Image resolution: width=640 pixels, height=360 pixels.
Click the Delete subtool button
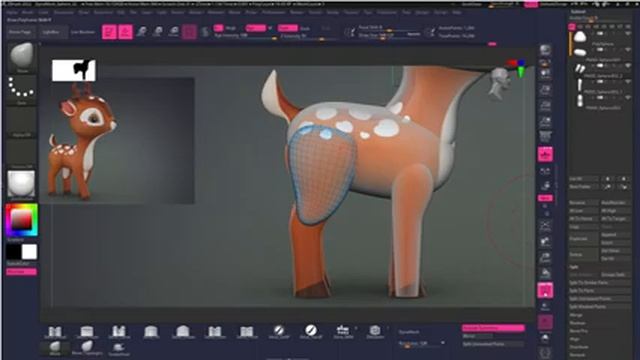tap(584, 254)
